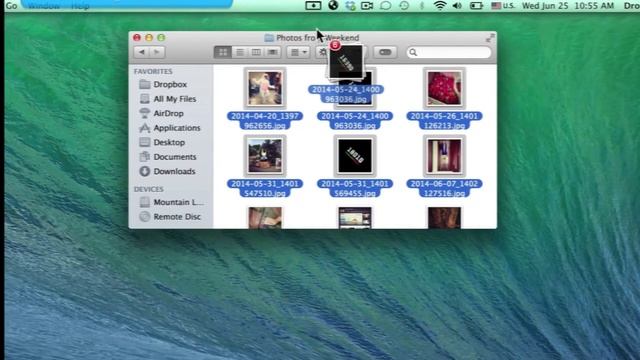
Task: Click file name 2014-05-31_1401547510.jpg
Action: 265,189
